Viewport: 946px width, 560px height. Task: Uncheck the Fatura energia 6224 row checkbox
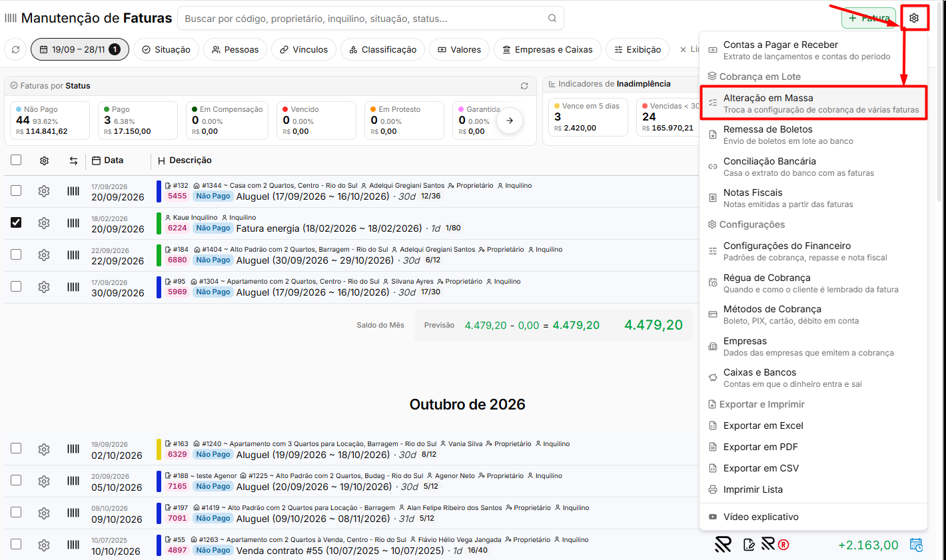[x=16, y=222]
